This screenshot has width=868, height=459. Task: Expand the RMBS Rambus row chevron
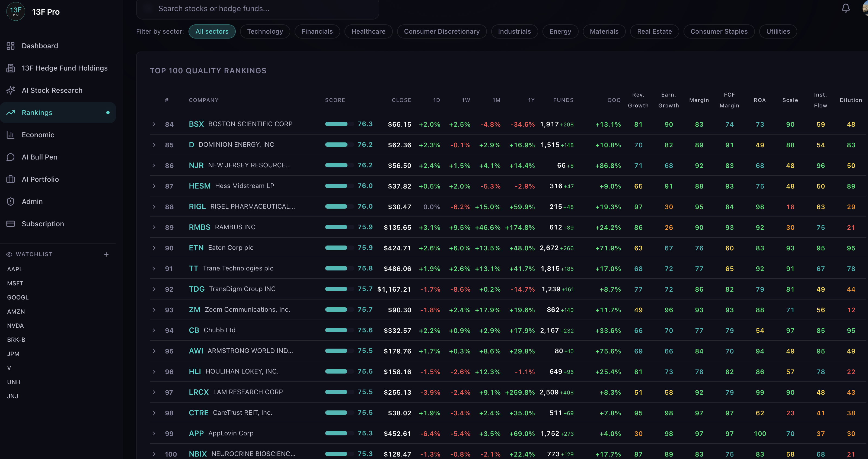[x=154, y=228]
